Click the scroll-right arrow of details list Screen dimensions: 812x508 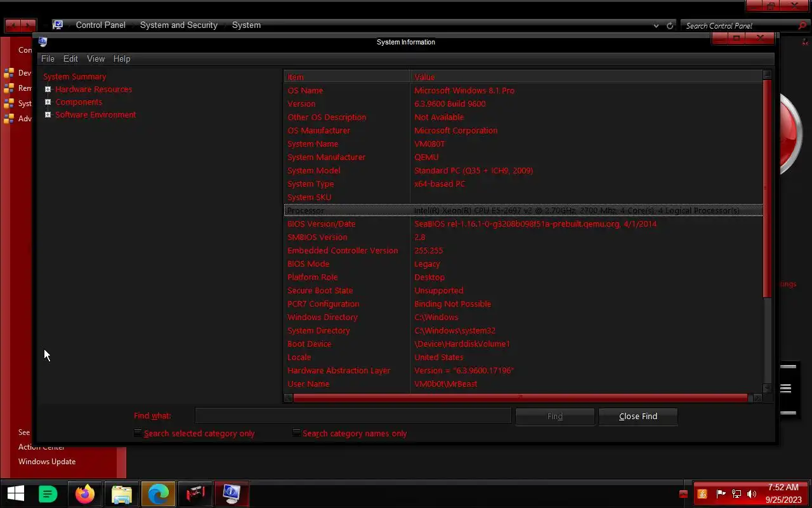point(757,398)
